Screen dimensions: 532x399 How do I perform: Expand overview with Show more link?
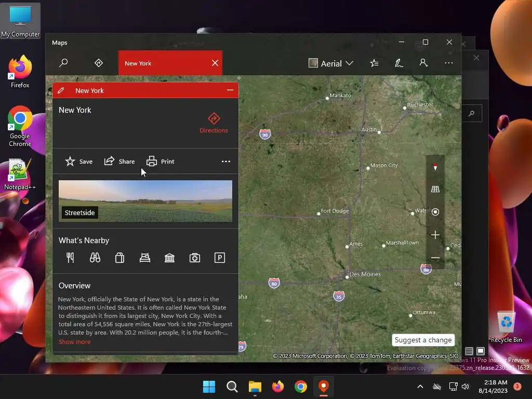click(75, 342)
